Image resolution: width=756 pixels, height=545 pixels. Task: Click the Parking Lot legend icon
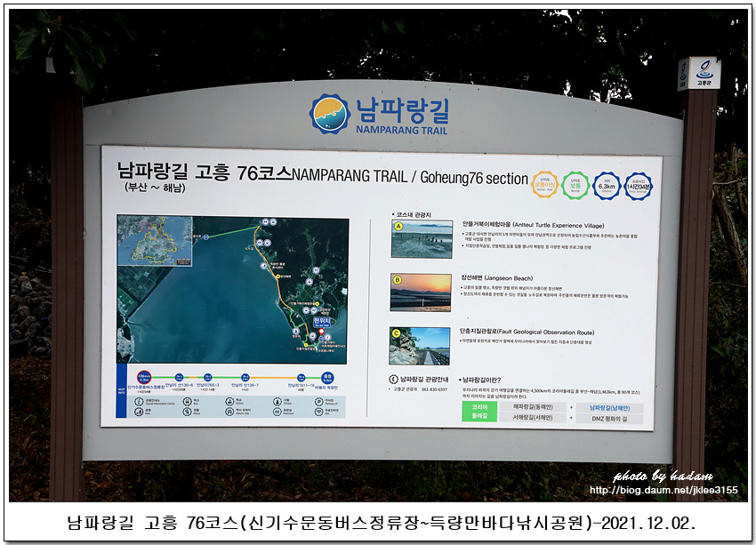pyautogui.click(x=319, y=402)
